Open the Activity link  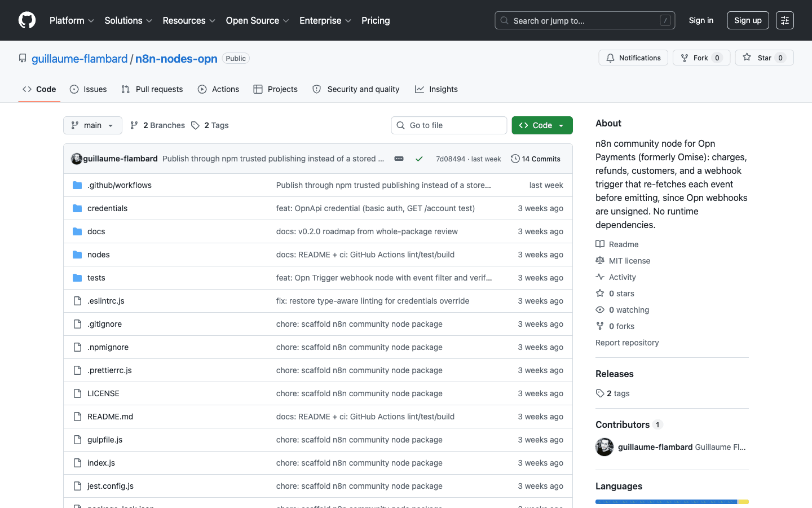pos(616,277)
